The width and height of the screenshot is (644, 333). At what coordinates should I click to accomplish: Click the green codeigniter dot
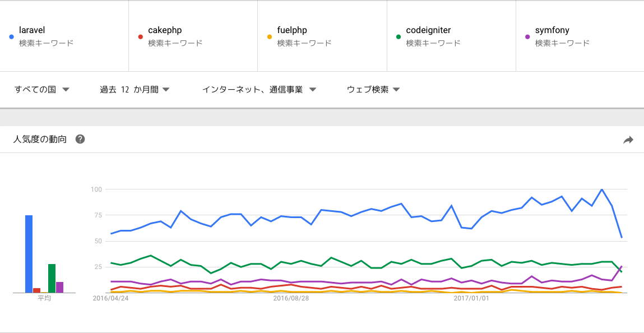point(399,37)
